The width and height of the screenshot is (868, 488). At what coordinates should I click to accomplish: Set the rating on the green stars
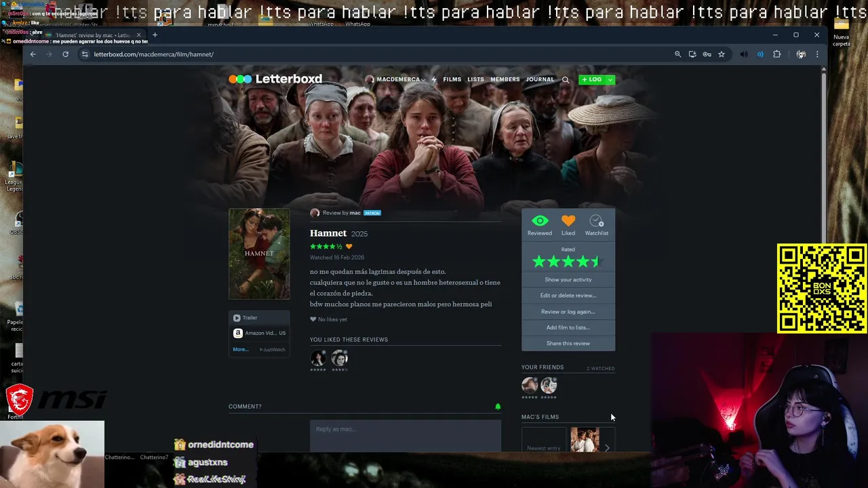(x=568, y=262)
